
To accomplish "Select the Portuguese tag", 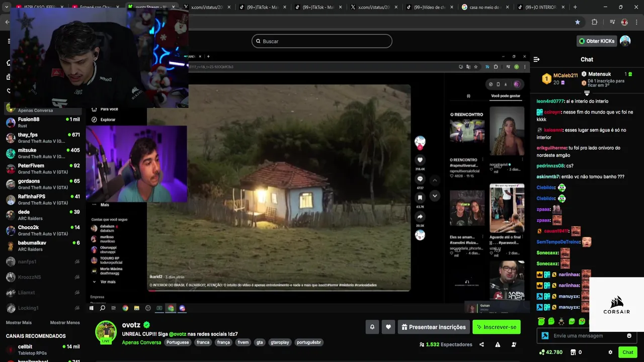I will (178, 342).
